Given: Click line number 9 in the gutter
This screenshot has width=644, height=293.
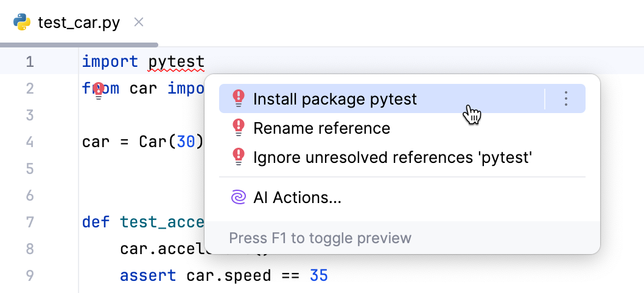Looking at the screenshot, I should pos(29,275).
